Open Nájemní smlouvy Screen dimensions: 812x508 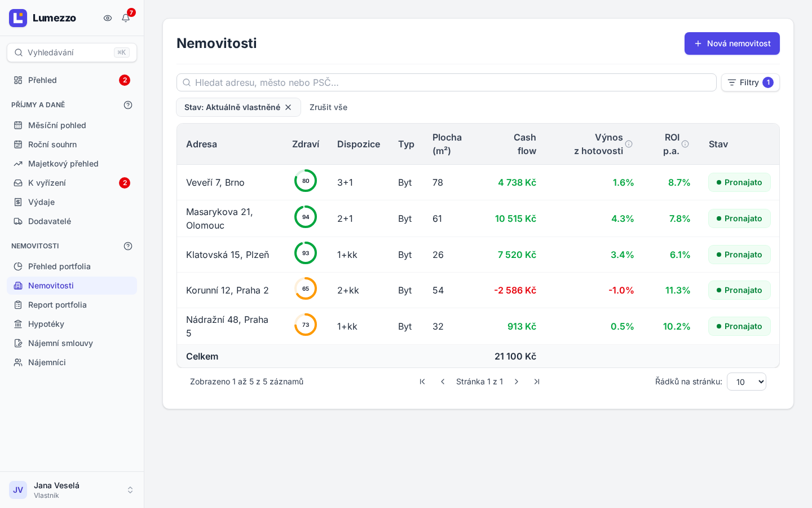coord(72,343)
